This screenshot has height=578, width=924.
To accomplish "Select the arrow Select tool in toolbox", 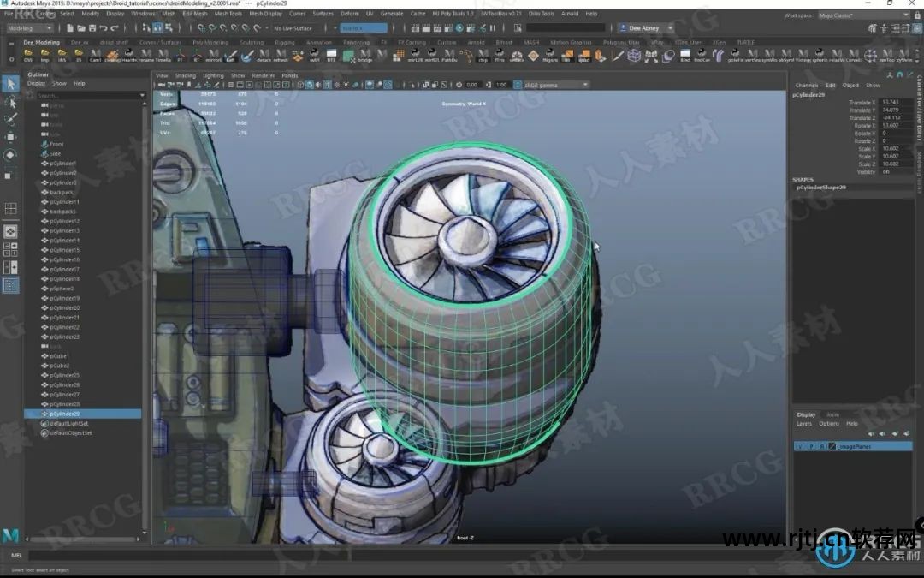I will coord(10,83).
